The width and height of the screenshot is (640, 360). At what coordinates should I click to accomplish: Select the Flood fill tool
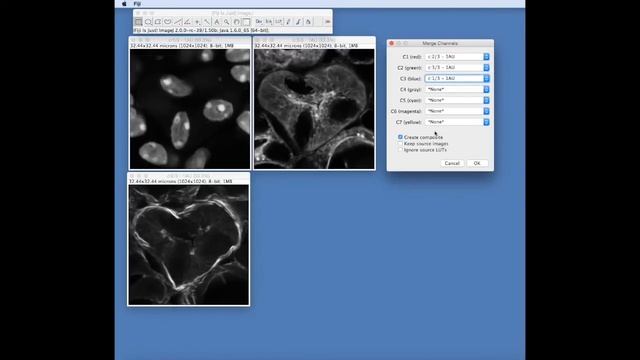308,22
